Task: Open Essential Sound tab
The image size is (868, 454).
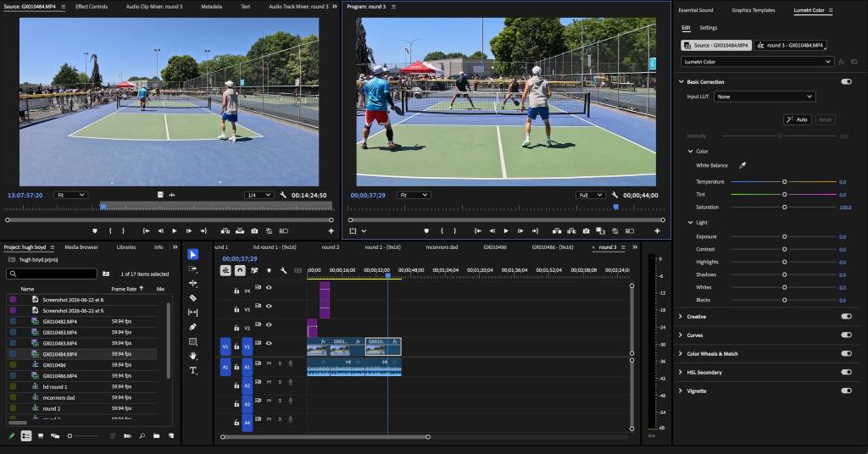Action: 696,10
